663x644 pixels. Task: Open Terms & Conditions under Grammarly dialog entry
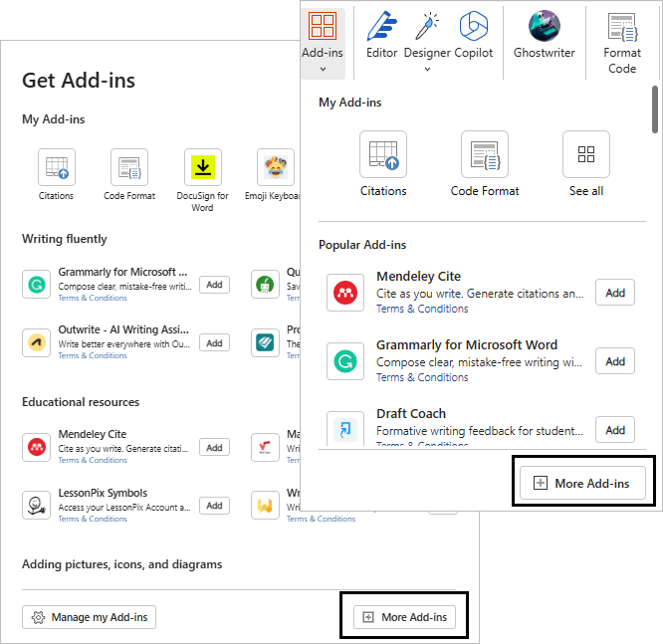93,298
